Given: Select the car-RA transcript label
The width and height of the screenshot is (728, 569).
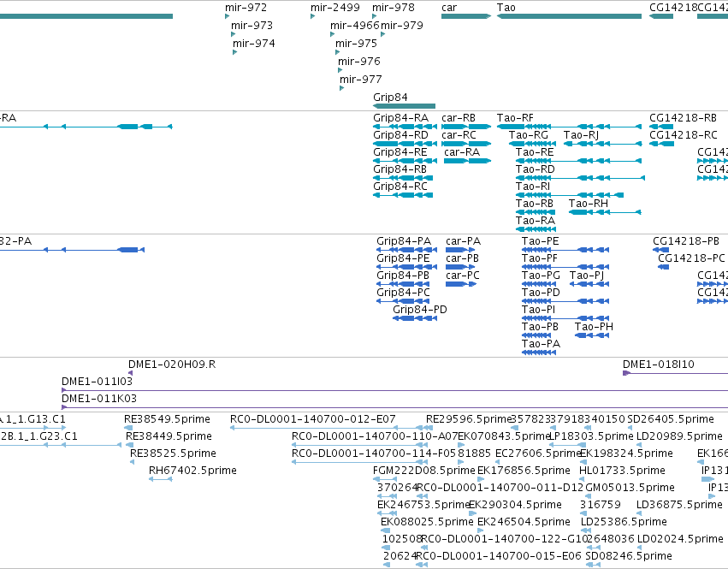Looking at the screenshot, I should (x=462, y=152).
